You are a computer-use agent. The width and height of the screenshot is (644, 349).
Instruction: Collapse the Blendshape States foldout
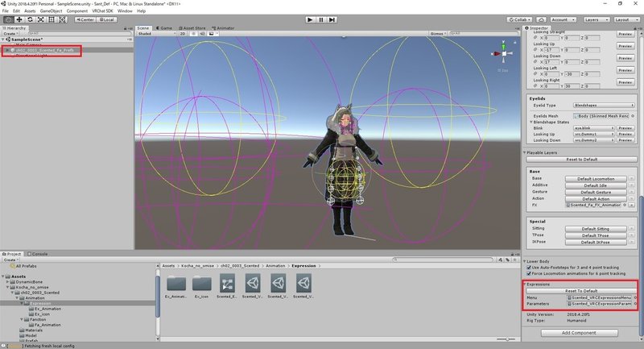(x=531, y=123)
